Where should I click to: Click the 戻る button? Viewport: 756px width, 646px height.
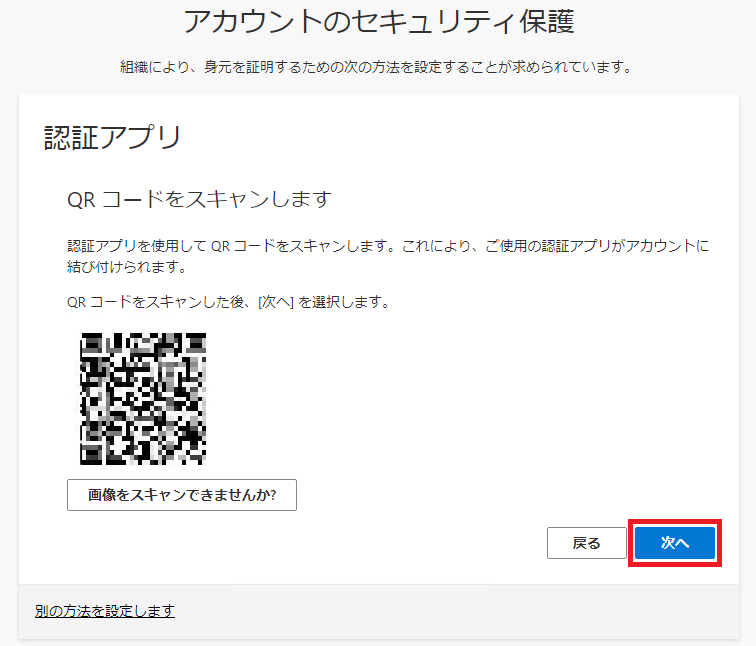click(x=586, y=543)
